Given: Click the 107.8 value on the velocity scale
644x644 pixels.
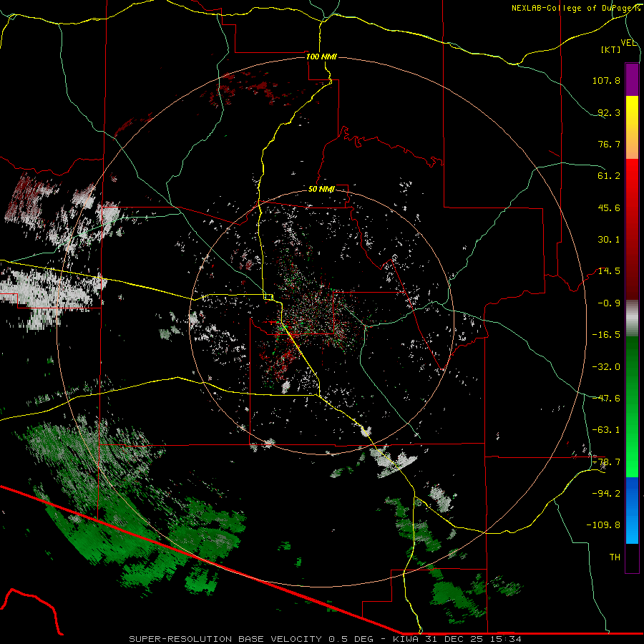Looking at the screenshot, I should (x=606, y=80).
